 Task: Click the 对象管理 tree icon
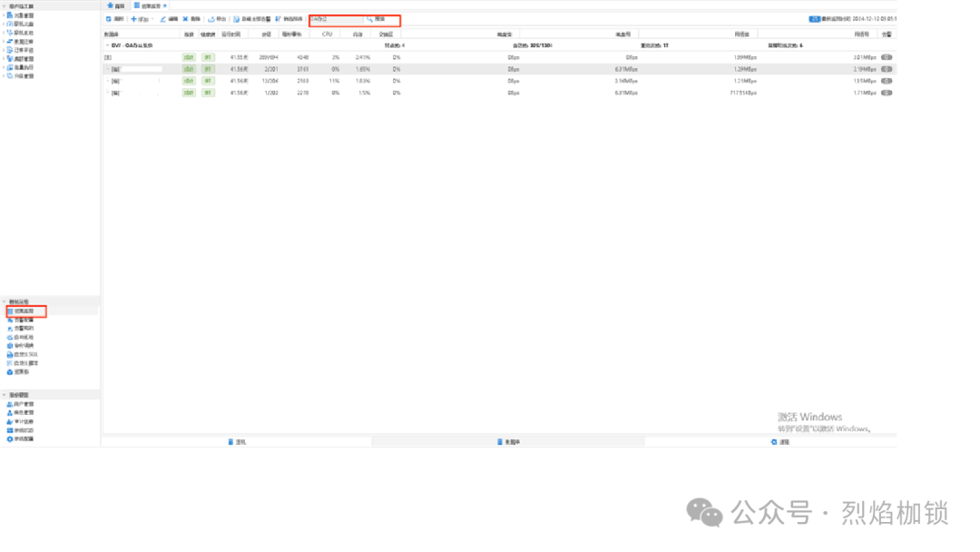click(9, 15)
